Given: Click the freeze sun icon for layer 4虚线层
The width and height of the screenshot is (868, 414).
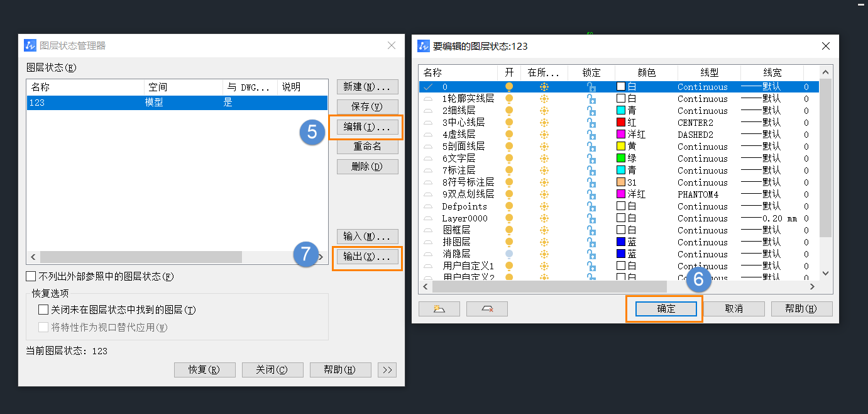Looking at the screenshot, I should (x=544, y=135).
